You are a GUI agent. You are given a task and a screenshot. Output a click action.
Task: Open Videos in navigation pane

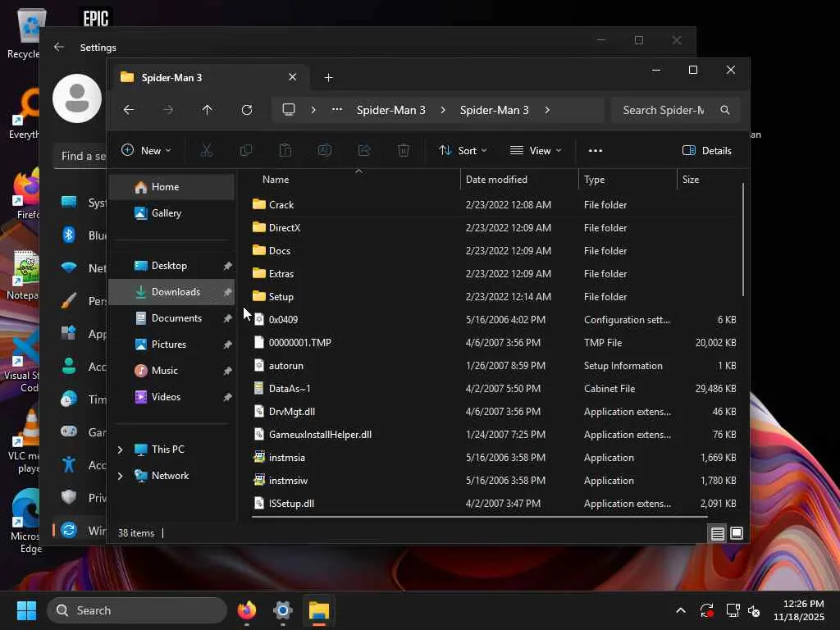coord(171,397)
